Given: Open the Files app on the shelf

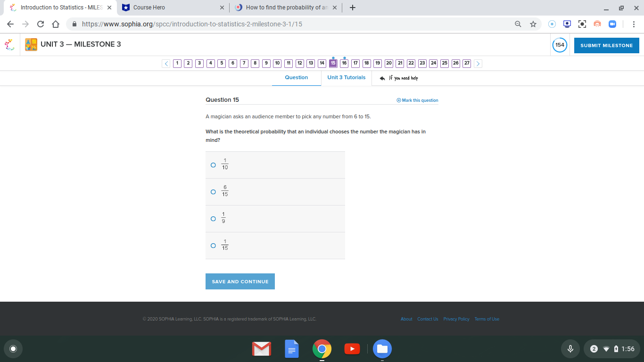Looking at the screenshot, I should [382, 349].
